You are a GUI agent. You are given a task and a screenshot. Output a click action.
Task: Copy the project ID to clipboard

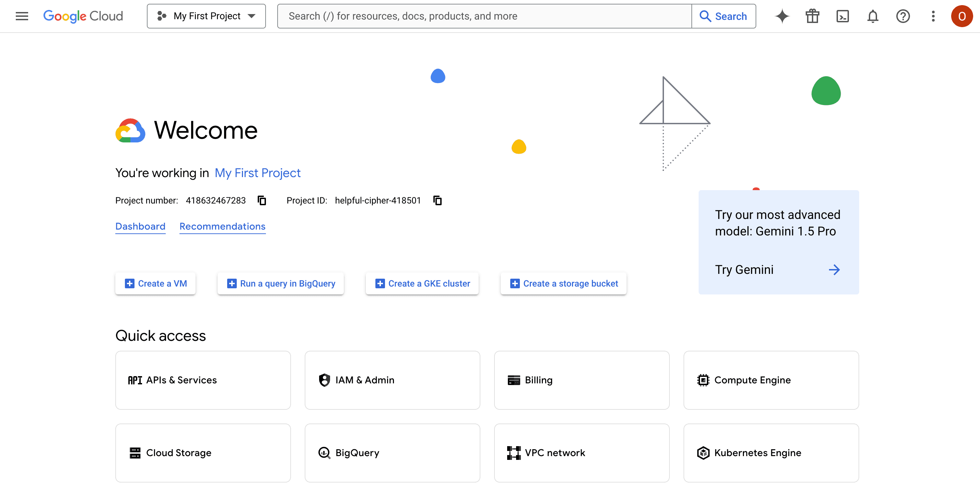(437, 200)
